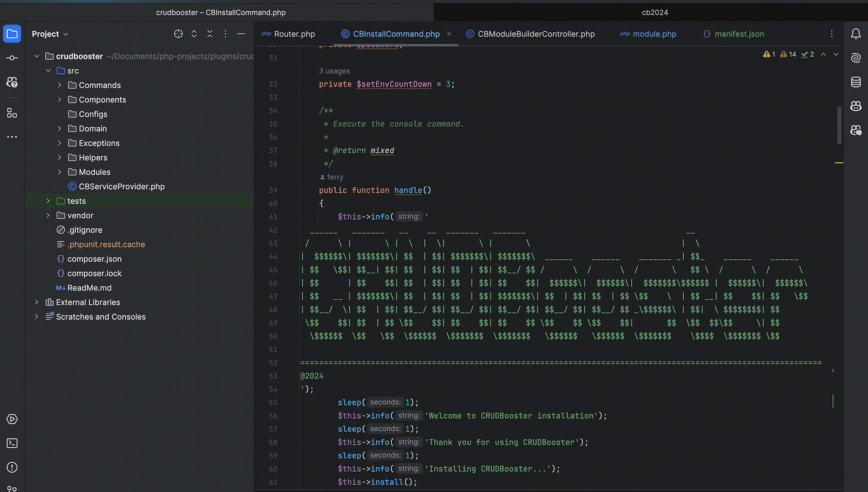Expand the Commands folder
This screenshot has width=868, height=492.
click(60, 85)
